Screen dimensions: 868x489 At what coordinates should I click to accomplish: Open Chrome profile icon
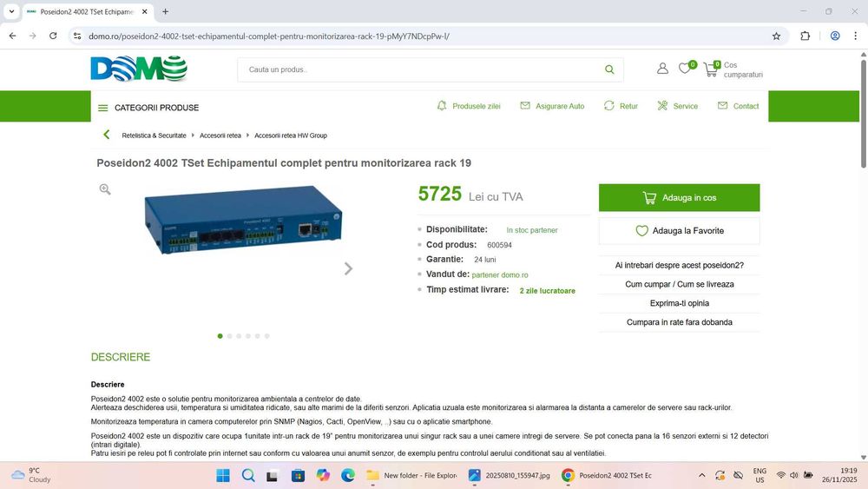coord(835,36)
